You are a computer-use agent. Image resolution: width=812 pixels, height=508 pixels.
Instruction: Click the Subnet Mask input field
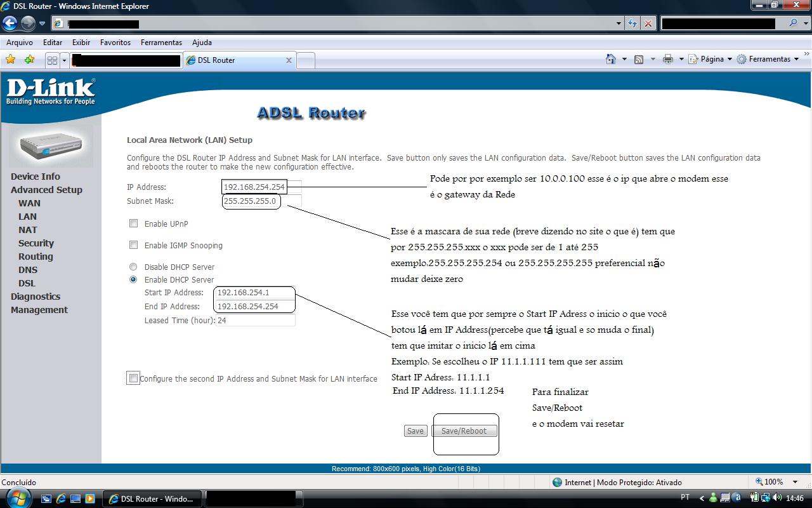(x=262, y=201)
